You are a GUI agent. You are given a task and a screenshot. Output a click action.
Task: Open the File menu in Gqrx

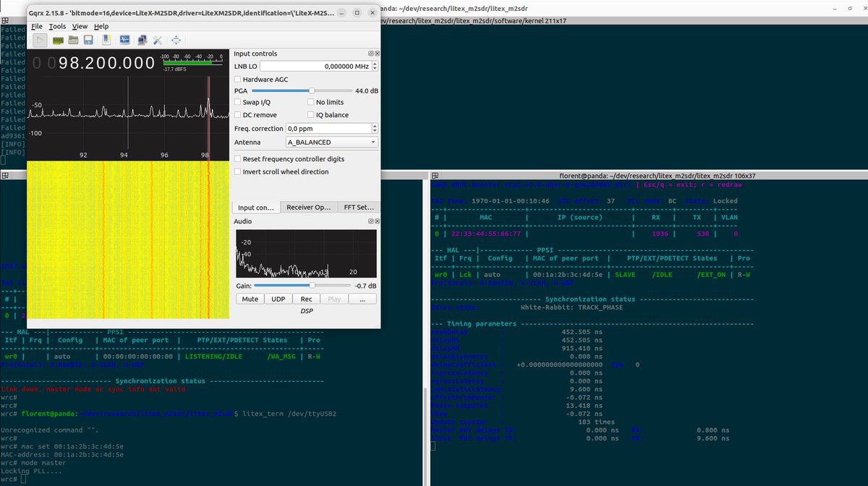pyautogui.click(x=37, y=26)
